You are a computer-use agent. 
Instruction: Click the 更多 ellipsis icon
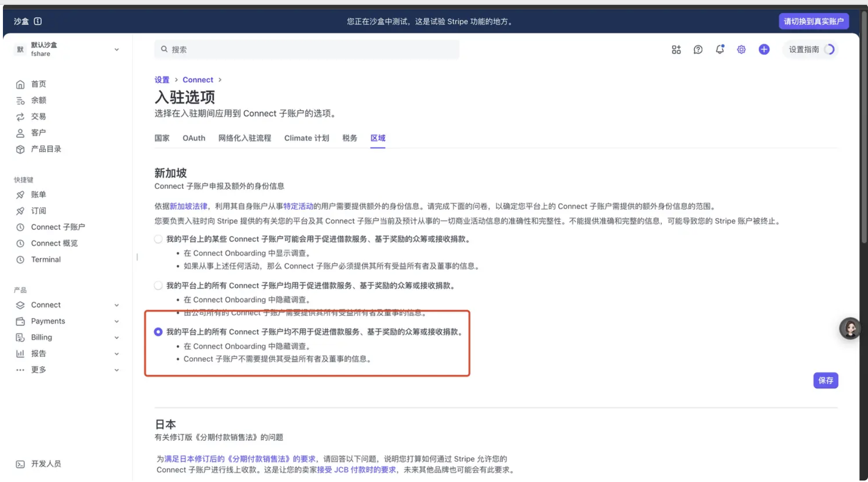point(20,370)
